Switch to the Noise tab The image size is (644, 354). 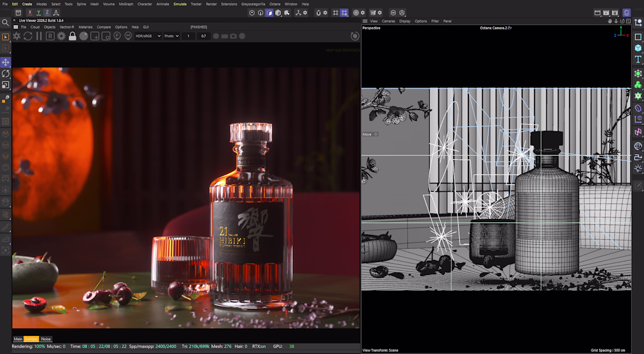point(46,339)
